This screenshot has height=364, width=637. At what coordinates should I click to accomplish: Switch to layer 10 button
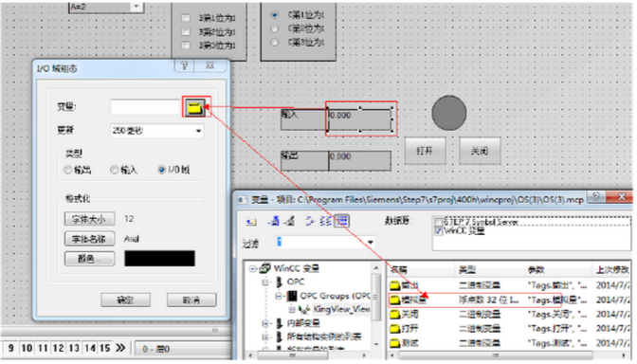point(27,348)
